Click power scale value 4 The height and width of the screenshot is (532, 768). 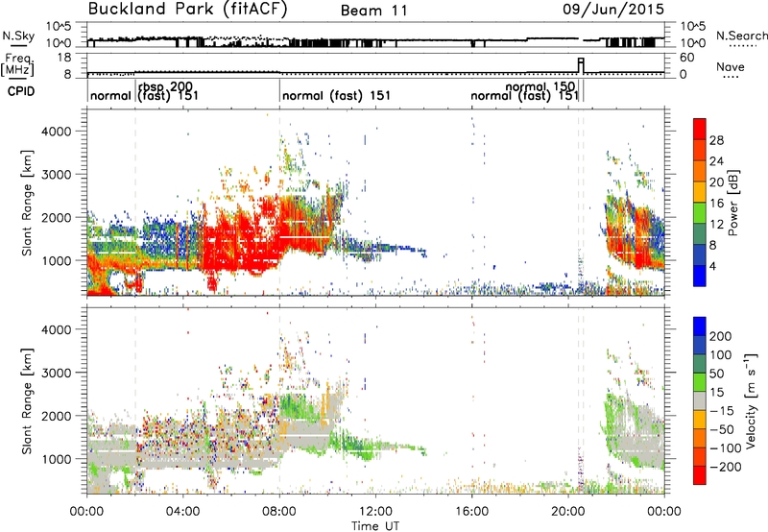(713, 266)
